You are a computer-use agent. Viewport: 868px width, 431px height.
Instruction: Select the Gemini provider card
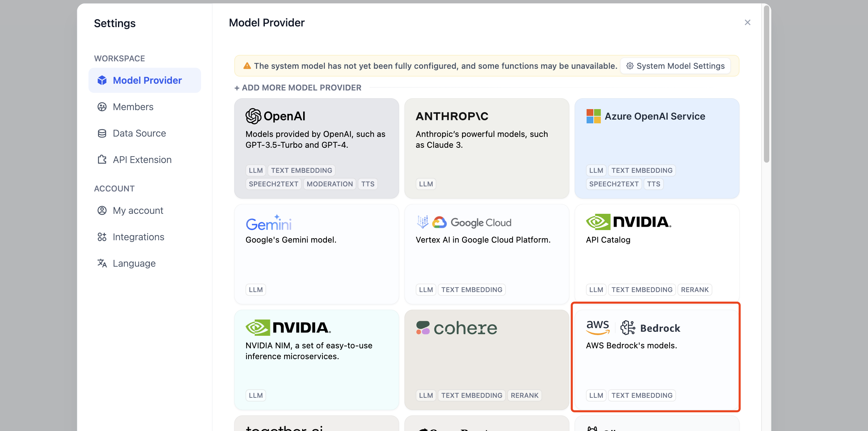click(x=316, y=254)
